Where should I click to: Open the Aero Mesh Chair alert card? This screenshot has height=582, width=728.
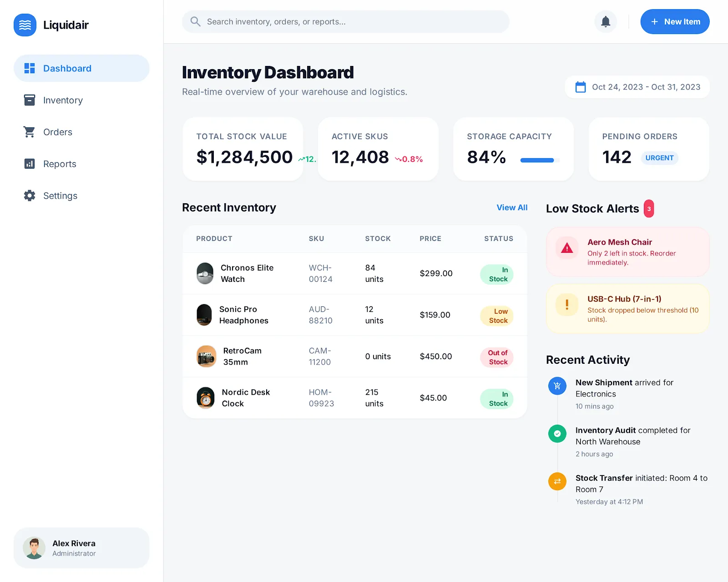pos(628,252)
